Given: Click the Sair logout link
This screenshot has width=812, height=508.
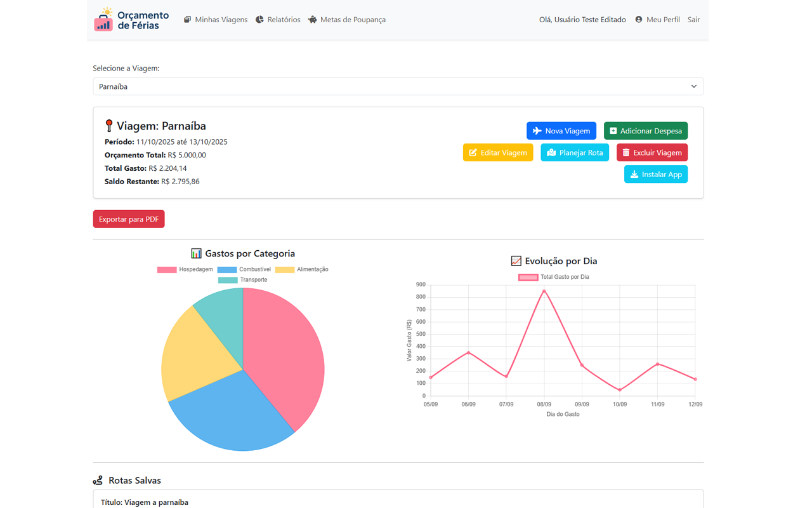Looking at the screenshot, I should (x=693, y=20).
